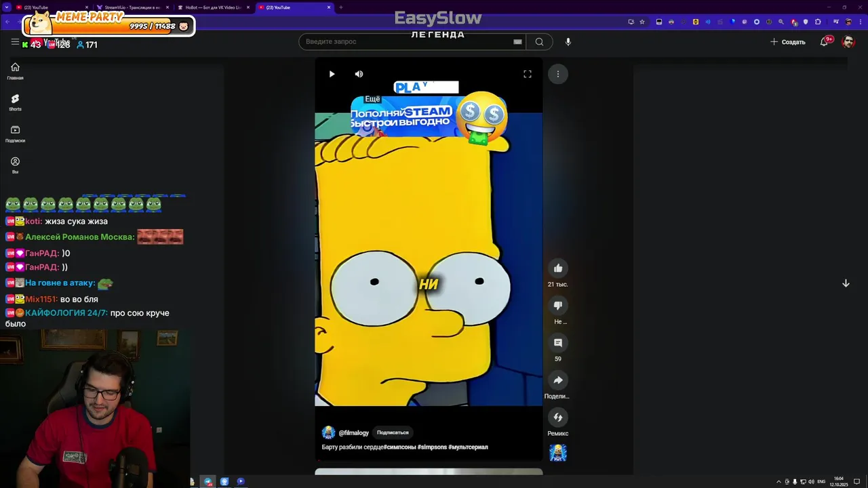
Task: Open the on-screen keyboard in search box
Action: click(517, 42)
